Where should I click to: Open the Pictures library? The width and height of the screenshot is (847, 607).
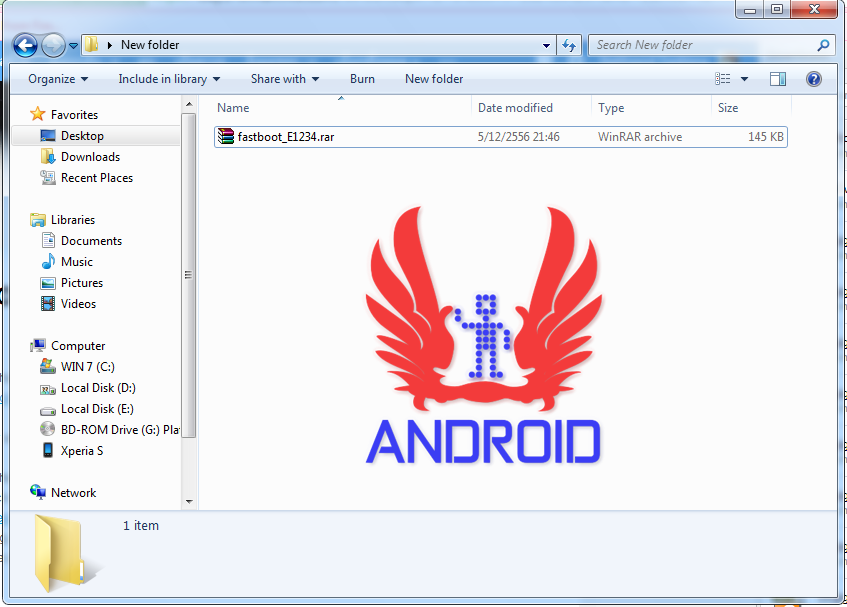tap(82, 284)
